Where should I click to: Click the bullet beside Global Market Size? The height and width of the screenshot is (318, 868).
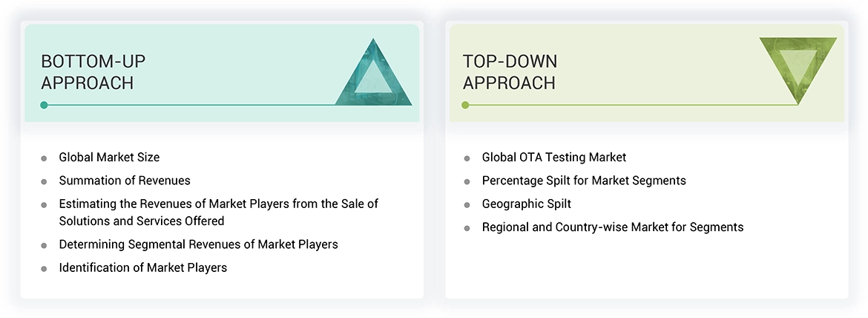point(45,158)
